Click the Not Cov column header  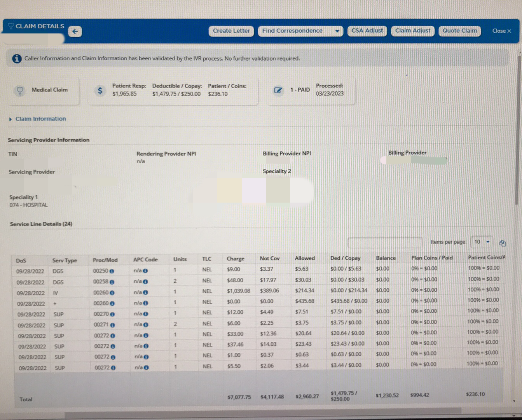pos(270,258)
